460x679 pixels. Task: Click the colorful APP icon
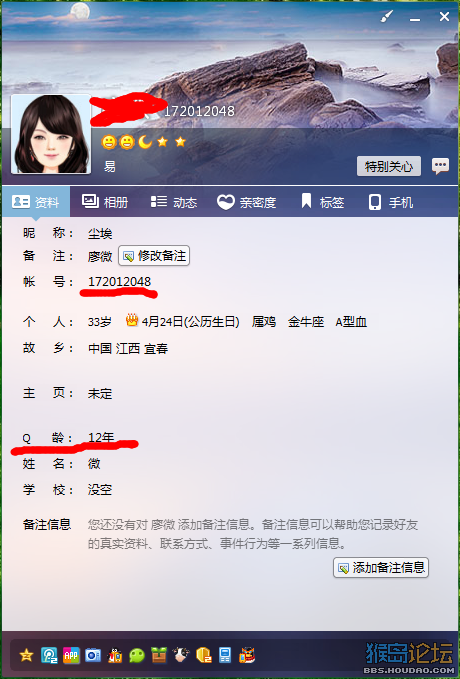coord(71,655)
